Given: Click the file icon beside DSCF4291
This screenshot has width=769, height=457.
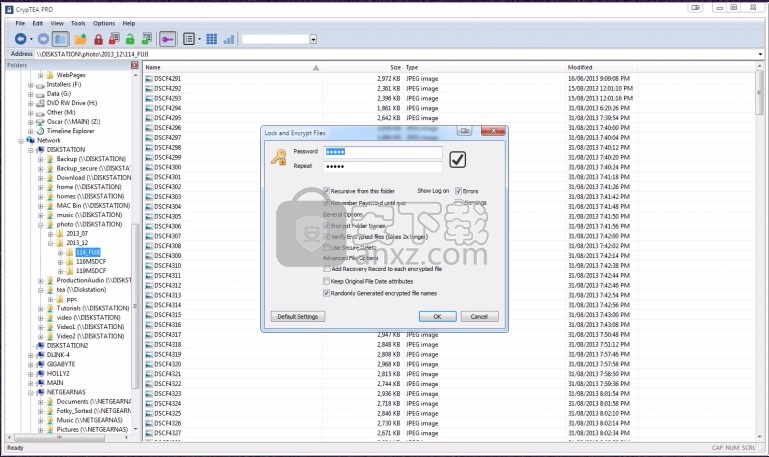Looking at the screenshot, I should (x=149, y=78).
